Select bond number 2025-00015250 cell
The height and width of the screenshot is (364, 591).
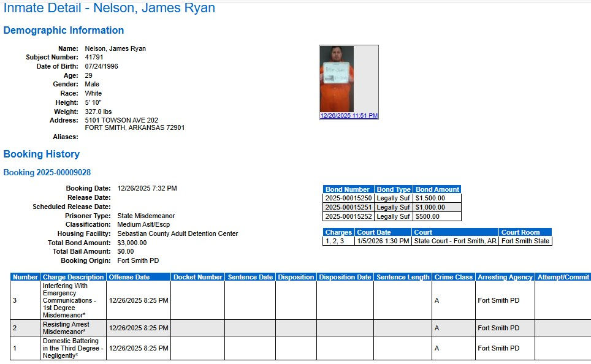click(x=348, y=198)
